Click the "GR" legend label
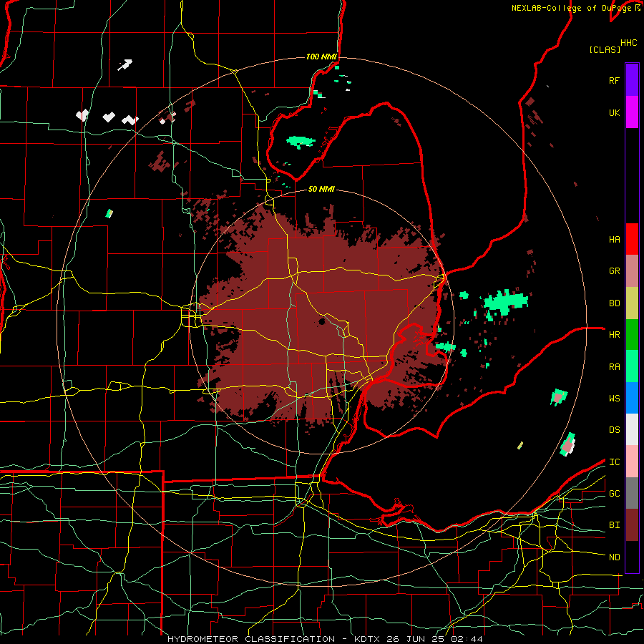This screenshot has height=644, width=644. [x=614, y=271]
